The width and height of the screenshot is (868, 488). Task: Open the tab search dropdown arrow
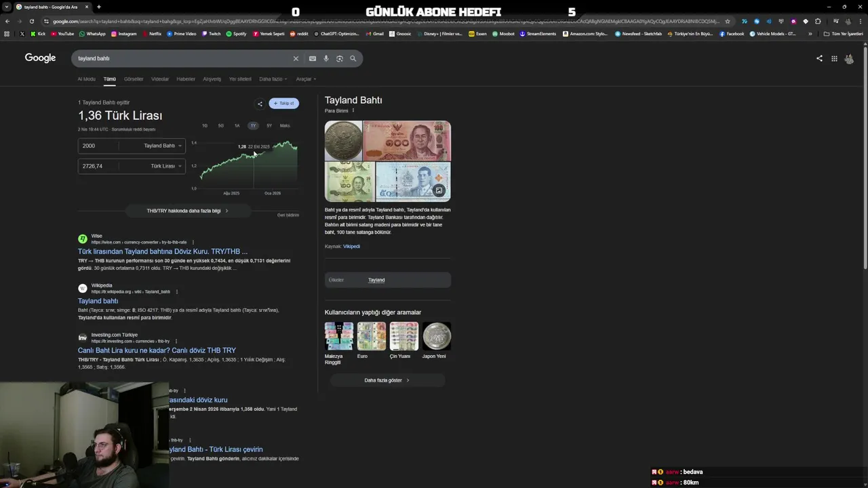(7, 7)
